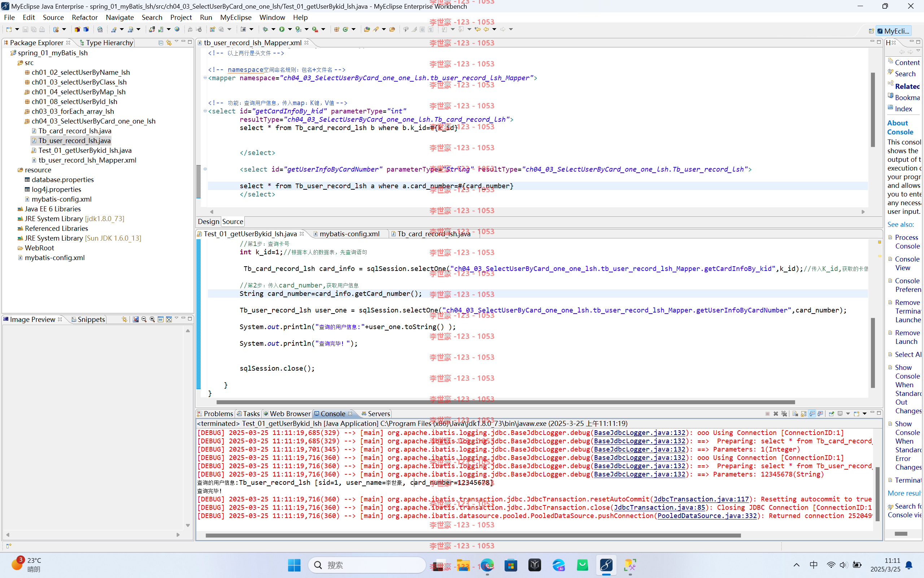Open the MyEclipse menu

coord(236,17)
